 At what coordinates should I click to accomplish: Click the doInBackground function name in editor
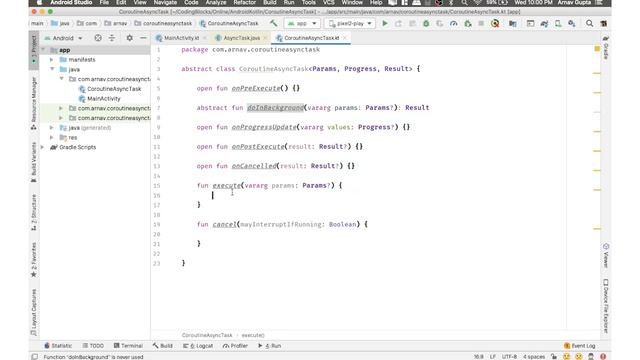276,108
